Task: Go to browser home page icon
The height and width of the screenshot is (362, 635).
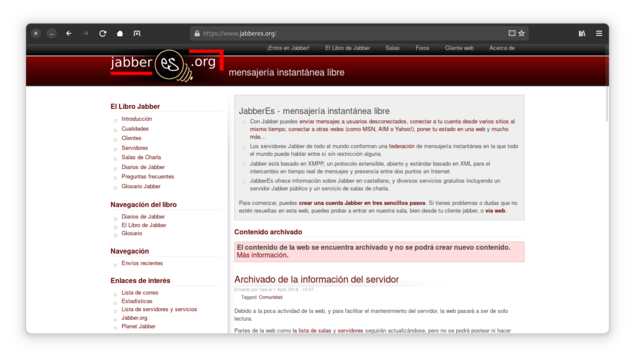Action: [120, 34]
